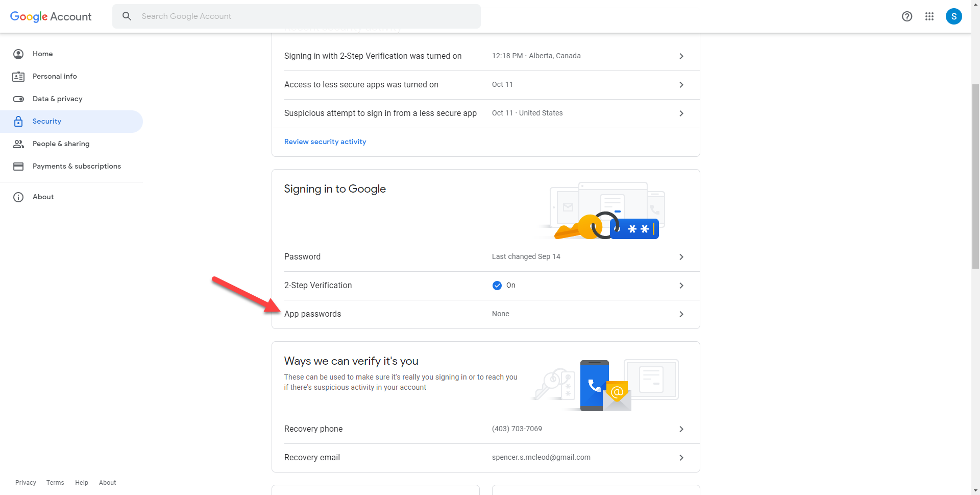This screenshot has width=980, height=495.
Task: Open the Google apps grid icon
Action: 929,16
